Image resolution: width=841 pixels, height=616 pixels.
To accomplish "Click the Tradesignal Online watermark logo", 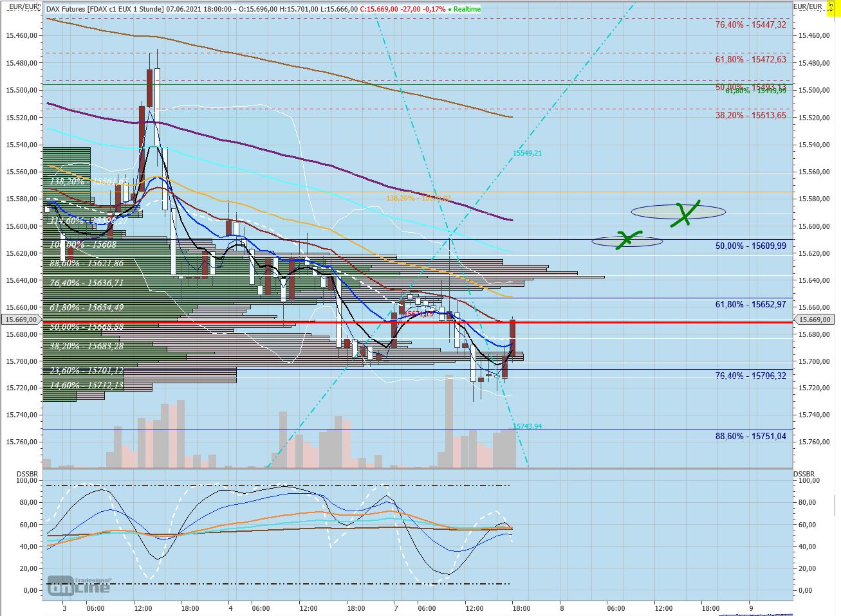I will click(x=80, y=585).
